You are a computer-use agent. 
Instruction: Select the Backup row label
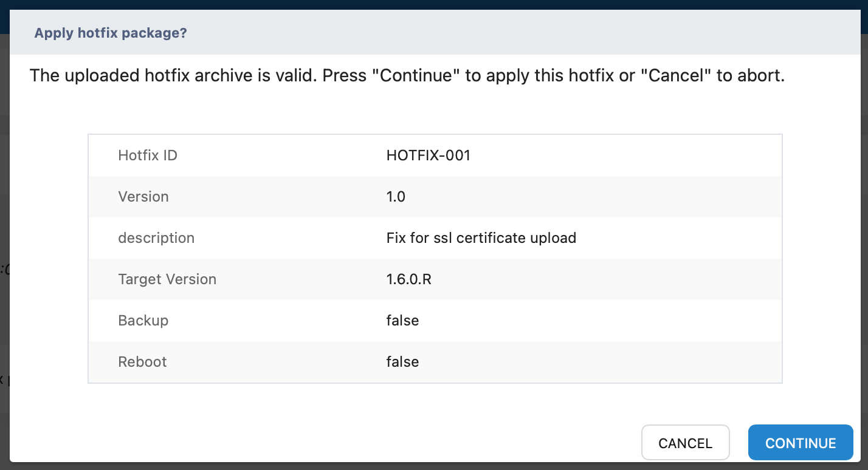tap(143, 321)
